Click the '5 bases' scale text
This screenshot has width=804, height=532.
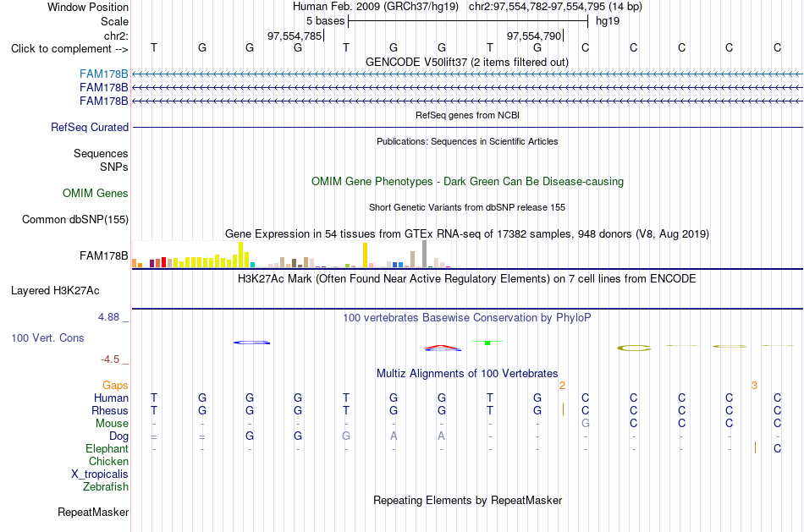tap(326, 21)
